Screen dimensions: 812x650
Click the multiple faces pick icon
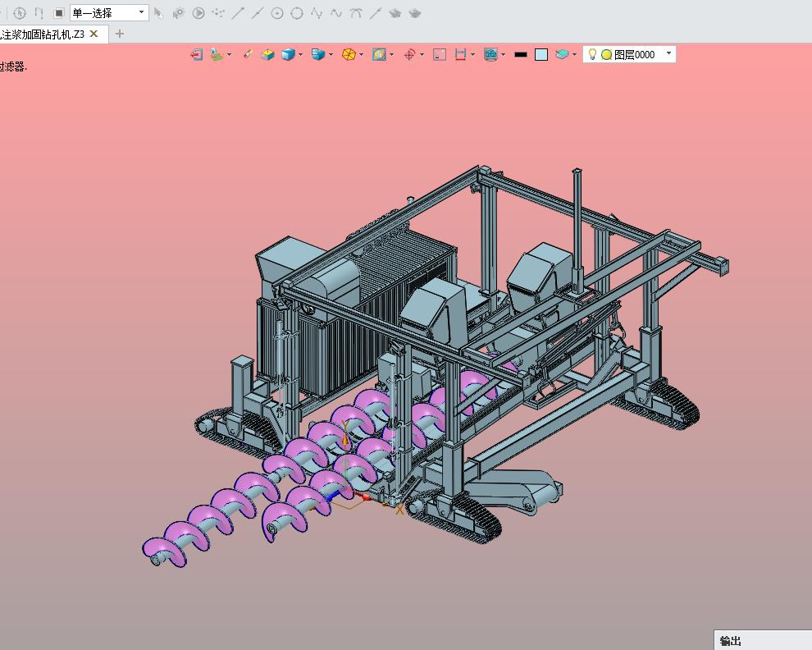[x=395, y=13]
